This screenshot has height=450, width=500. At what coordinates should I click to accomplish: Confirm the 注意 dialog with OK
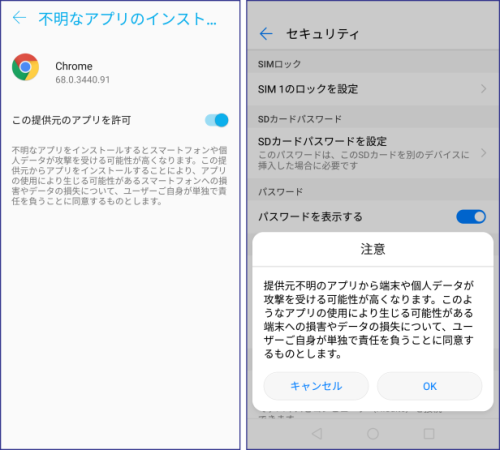tap(430, 386)
